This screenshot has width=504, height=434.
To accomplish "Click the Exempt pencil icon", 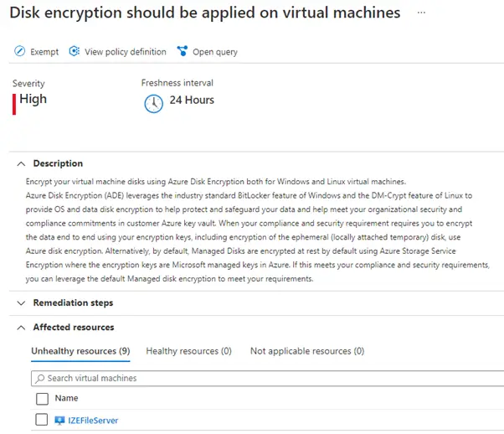I will click(20, 52).
